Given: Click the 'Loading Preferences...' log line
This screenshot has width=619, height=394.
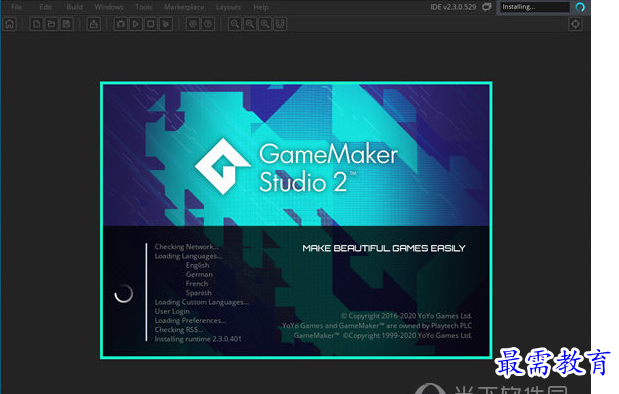Looking at the screenshot, I should coord(190,320).
